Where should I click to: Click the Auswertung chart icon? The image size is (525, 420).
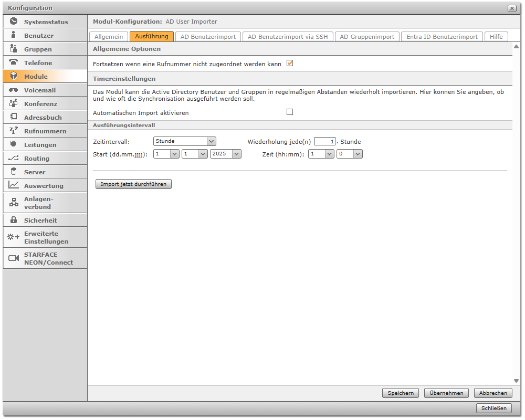click(14, 185)
